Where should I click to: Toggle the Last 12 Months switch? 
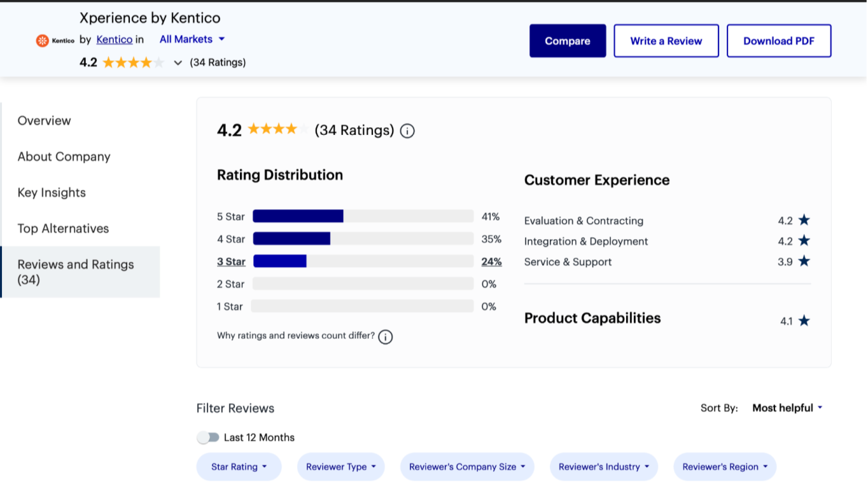coord(208,437)
